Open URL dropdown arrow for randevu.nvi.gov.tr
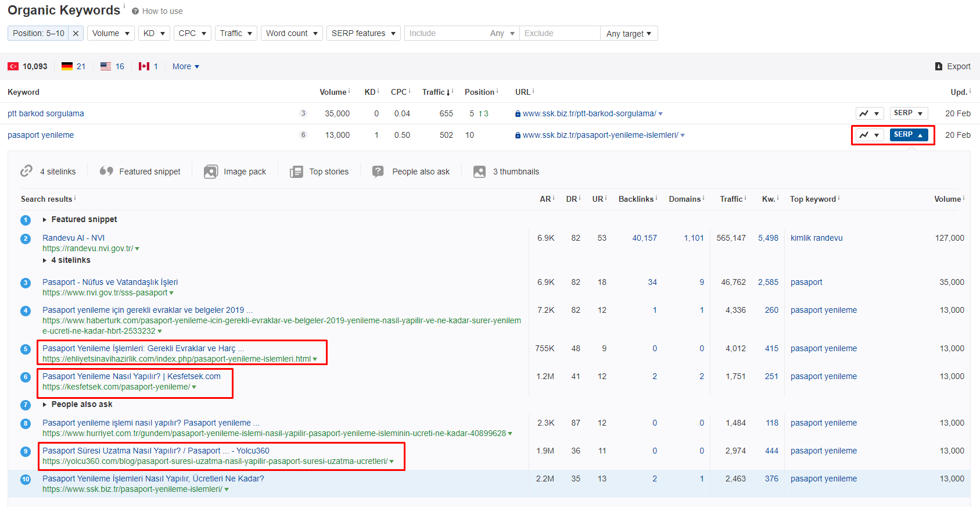 pyautogui.click(x=137, y=249)
